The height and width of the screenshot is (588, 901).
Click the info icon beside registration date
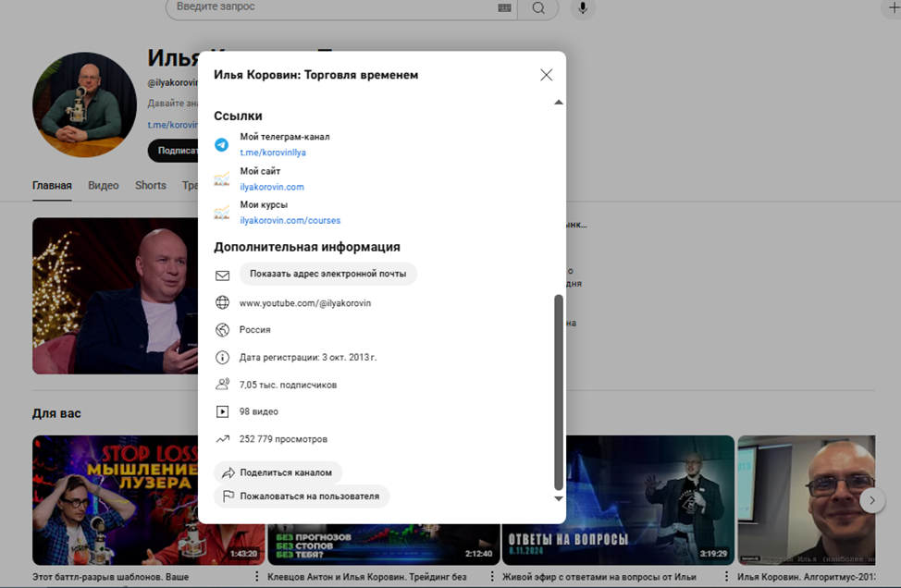tap(222, 357)
